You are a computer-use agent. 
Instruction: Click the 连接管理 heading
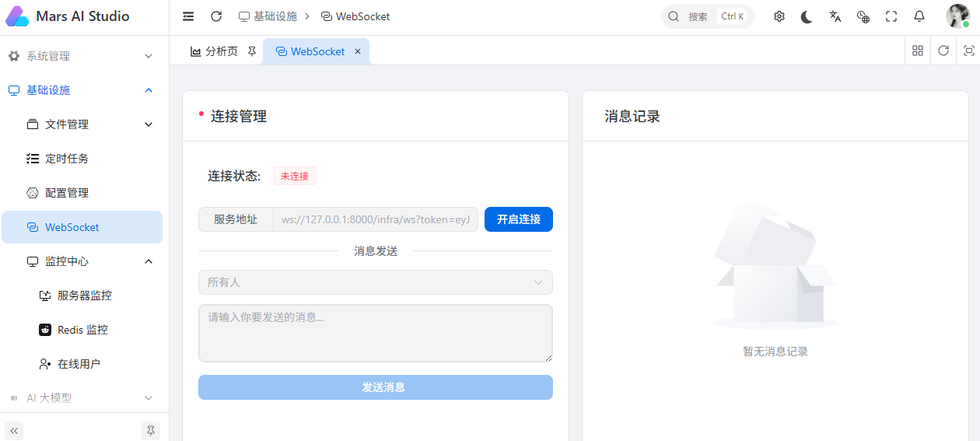[239, 117]
